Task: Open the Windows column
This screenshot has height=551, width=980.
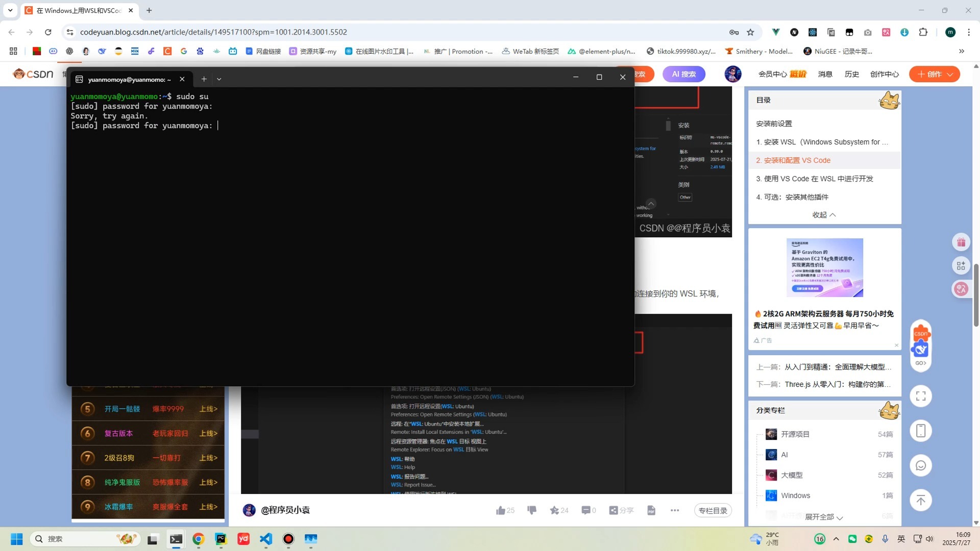Action: pos(795,495)
